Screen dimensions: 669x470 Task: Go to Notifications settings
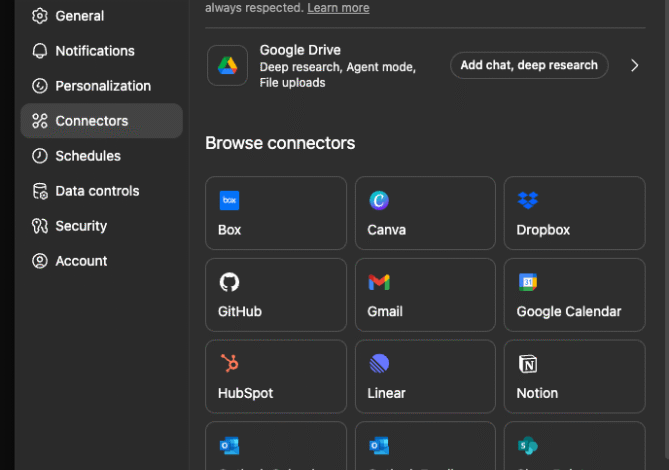pos(94,51)
